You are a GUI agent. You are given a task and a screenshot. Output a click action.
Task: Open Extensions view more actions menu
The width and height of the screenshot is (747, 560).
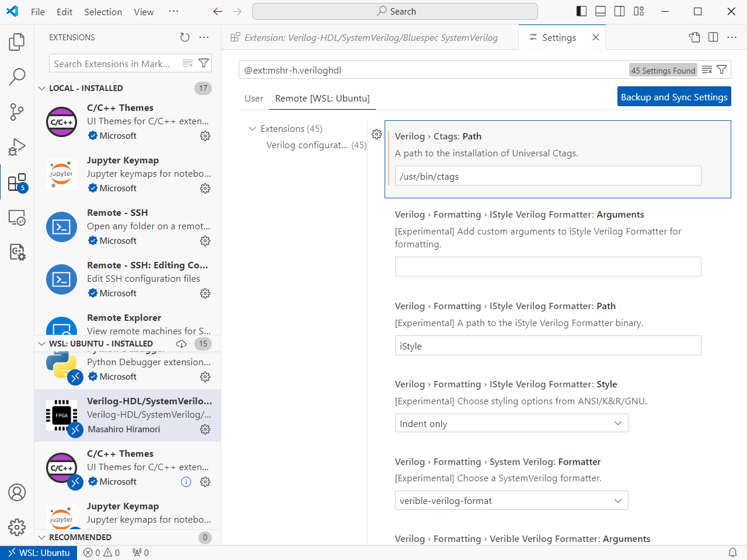pyautogui.click(x=204, y=37)
